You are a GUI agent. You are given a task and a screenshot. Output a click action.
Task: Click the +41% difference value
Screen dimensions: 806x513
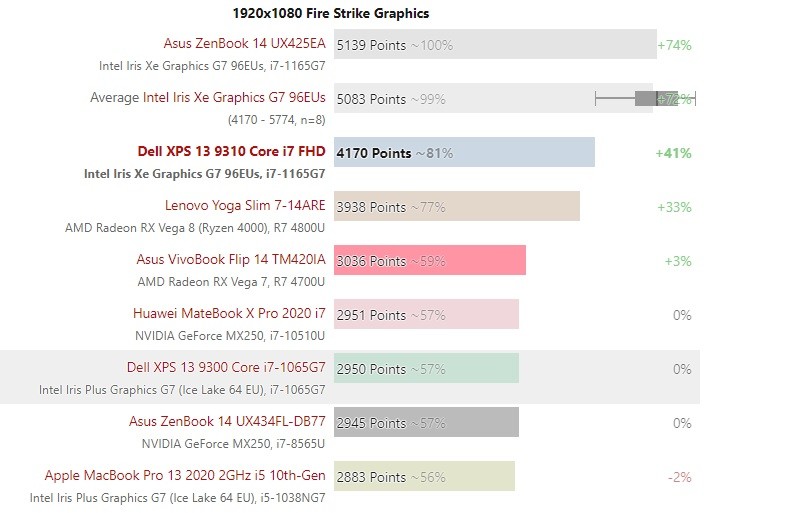(x=673, y=153)
